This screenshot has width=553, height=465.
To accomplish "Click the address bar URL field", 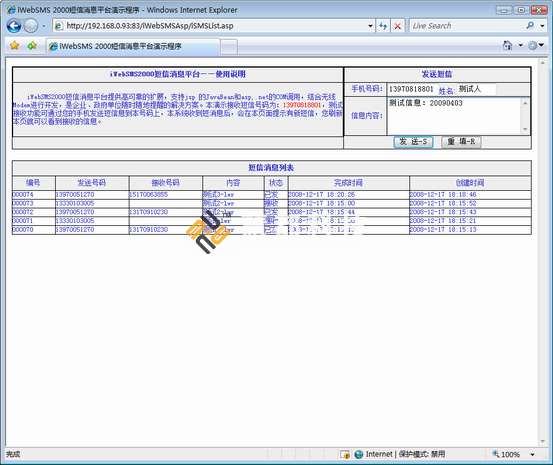I will pos(213,26).
